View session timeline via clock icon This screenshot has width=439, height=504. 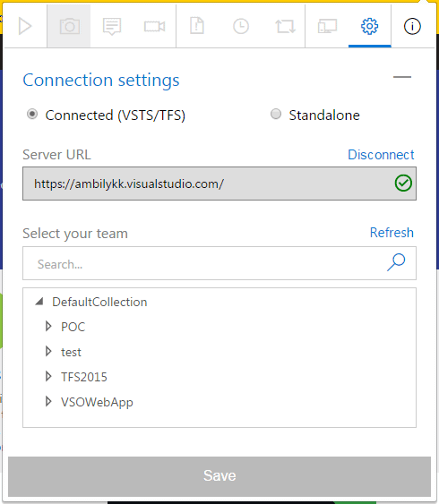(x=241, y=26)
